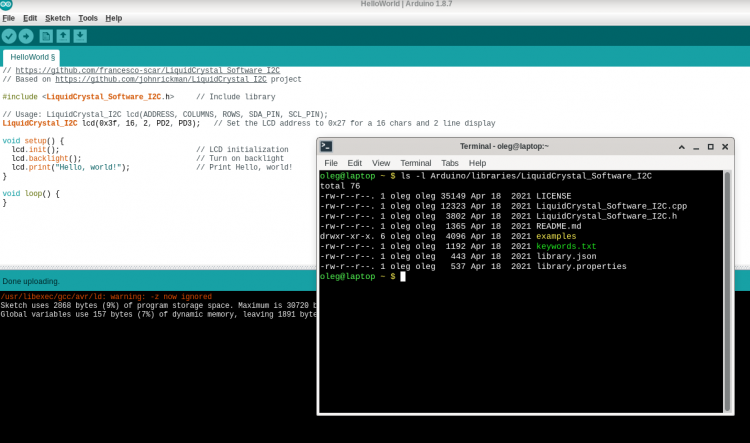
Task: Click the LICENSE file entry in terminal
Action: [553, 196]
